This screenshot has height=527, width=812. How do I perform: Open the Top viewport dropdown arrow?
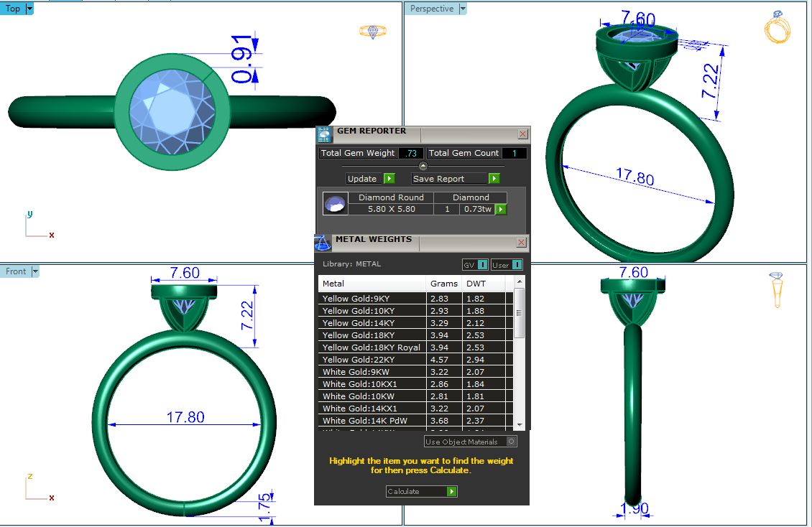coord(29,9)
